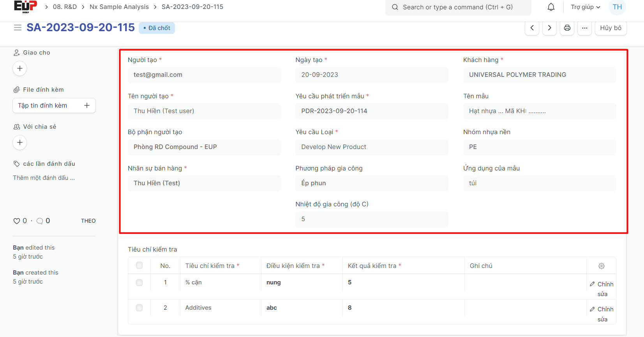This screenshot has height=337, width=644.
Task: Add user under Với chia sẻ
Action: point(20,143)
